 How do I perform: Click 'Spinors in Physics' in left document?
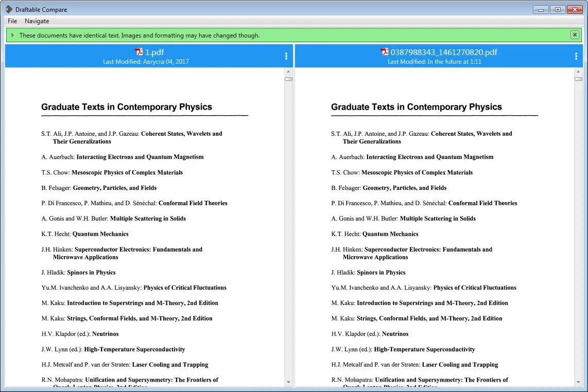(91, 273)
